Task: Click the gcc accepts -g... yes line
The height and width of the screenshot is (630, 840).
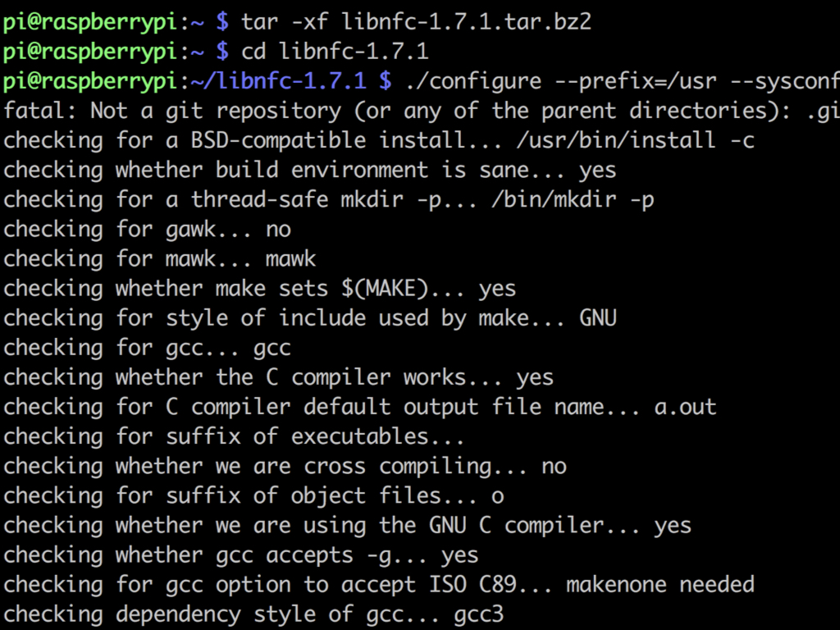Action: pos(240,555)
